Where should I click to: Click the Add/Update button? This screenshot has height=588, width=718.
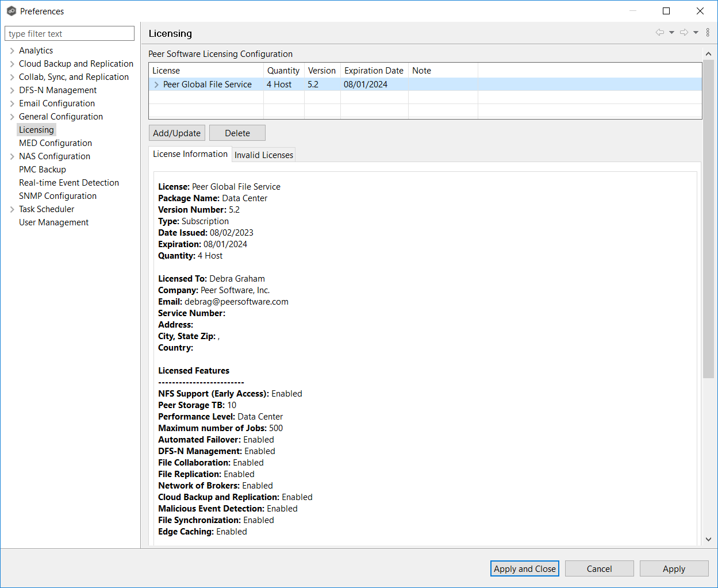(176, 133)
